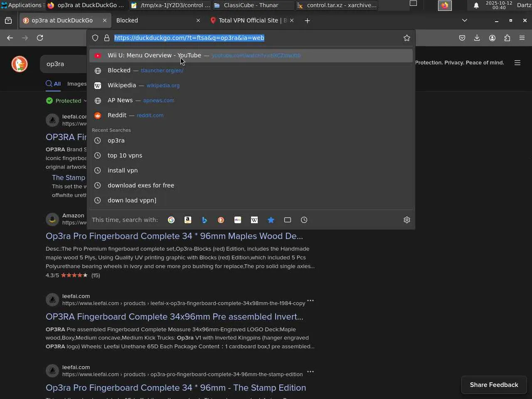Search history using clock icon

click(x=304, y=220)
